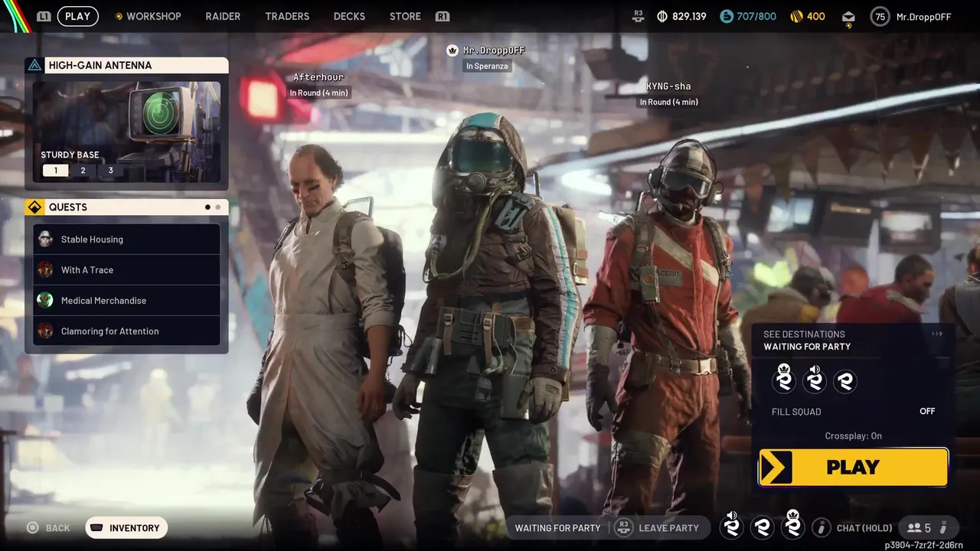Image resolution: width=980 pixels, height=551 pixels.
Task: Click the crown icon beside Mr.DroppOFF nameplate
Action: [x=452, y=50]
